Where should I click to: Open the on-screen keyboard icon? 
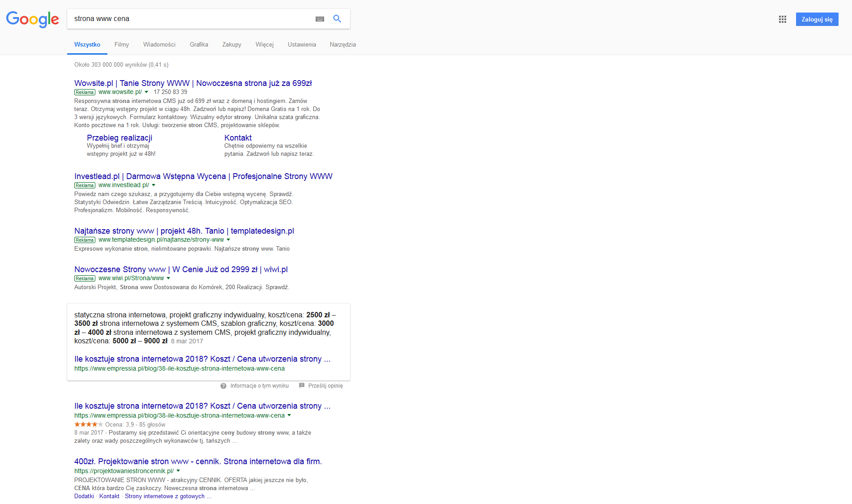pyautogui.click(x=320, y=19)
